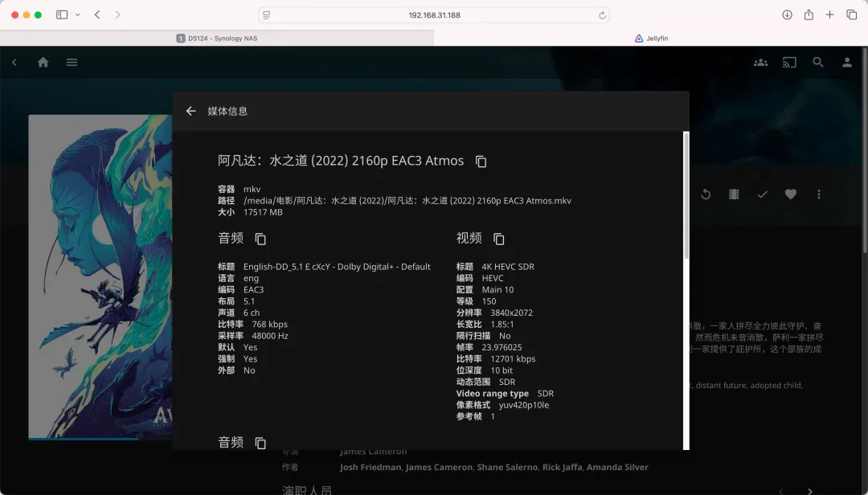
Task: Expand the Safari sidebar chevron dropdown
Action: [x=77, y=15]
